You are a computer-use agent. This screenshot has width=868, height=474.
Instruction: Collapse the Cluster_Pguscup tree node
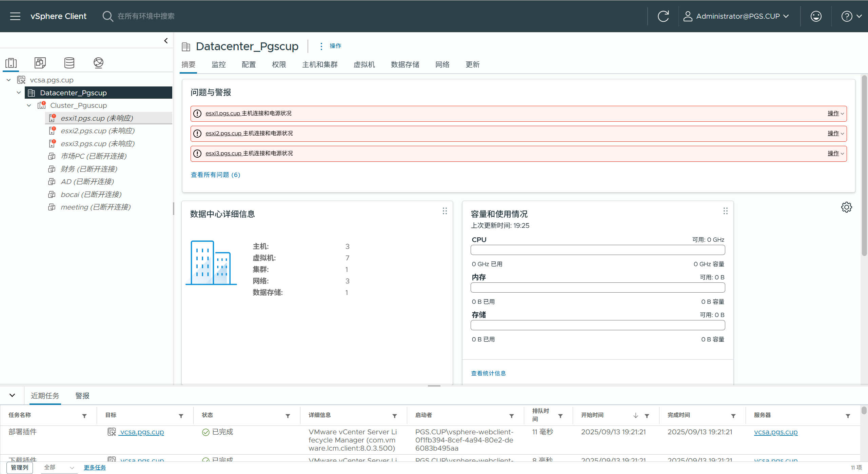pyautogui.click(x=29, y=105)
